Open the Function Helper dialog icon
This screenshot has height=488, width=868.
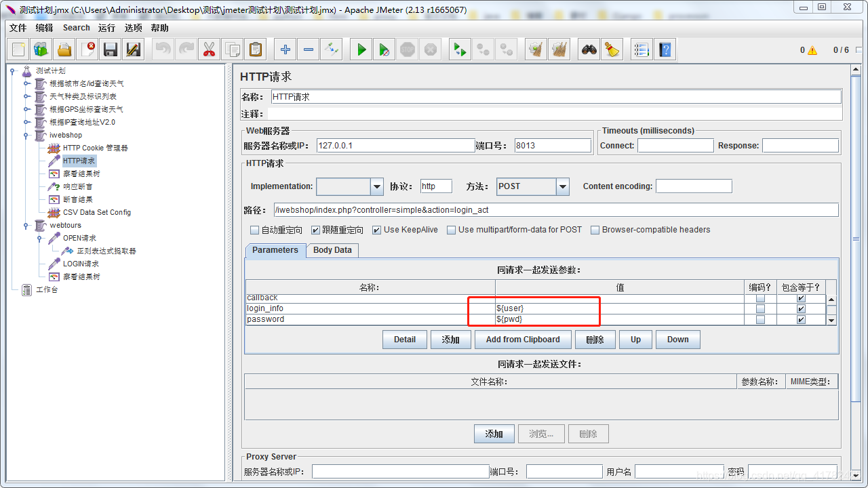pyautogui.click(x=642, y=49)
